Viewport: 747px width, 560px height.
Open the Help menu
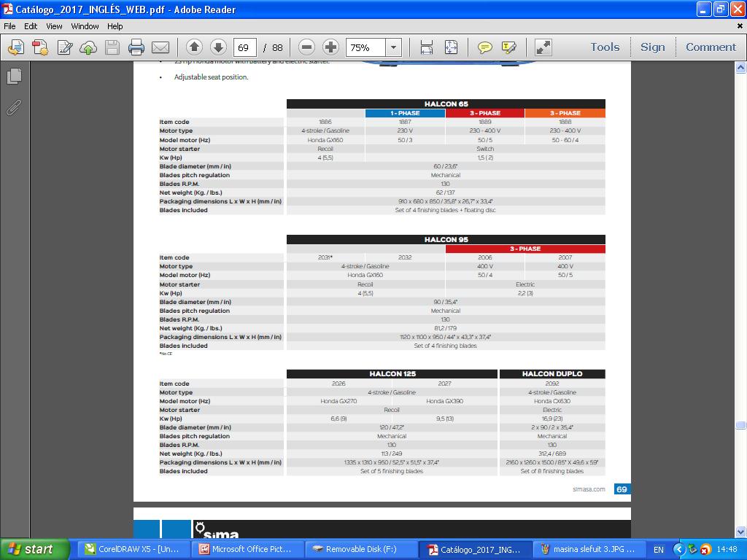pyautogui.click(x=115, y=26)
